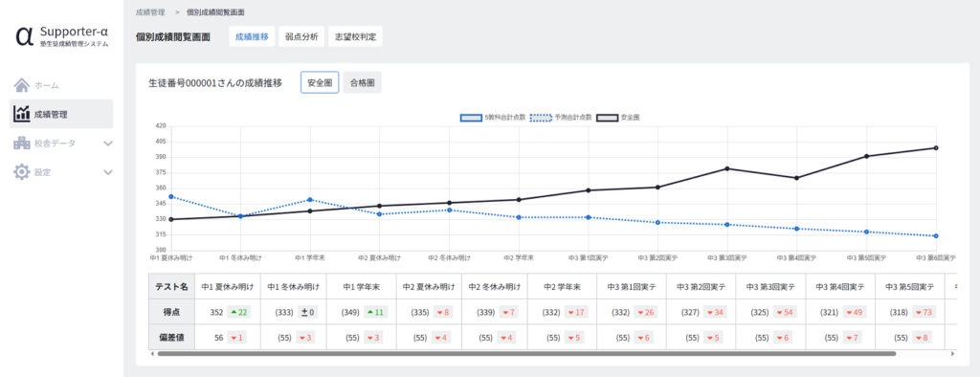
Task: Click the red ▼49 score badge
Action: pos(855,313)
